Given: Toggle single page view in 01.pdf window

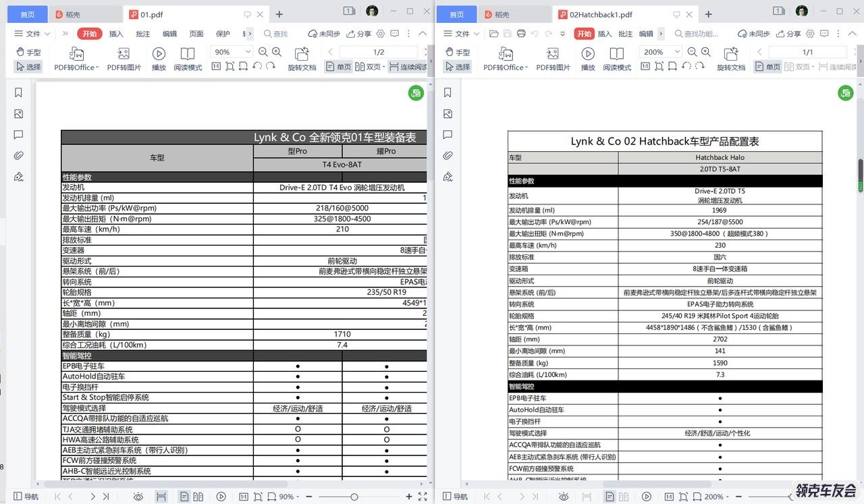Looking at the screenshot, I should [339, 67].
